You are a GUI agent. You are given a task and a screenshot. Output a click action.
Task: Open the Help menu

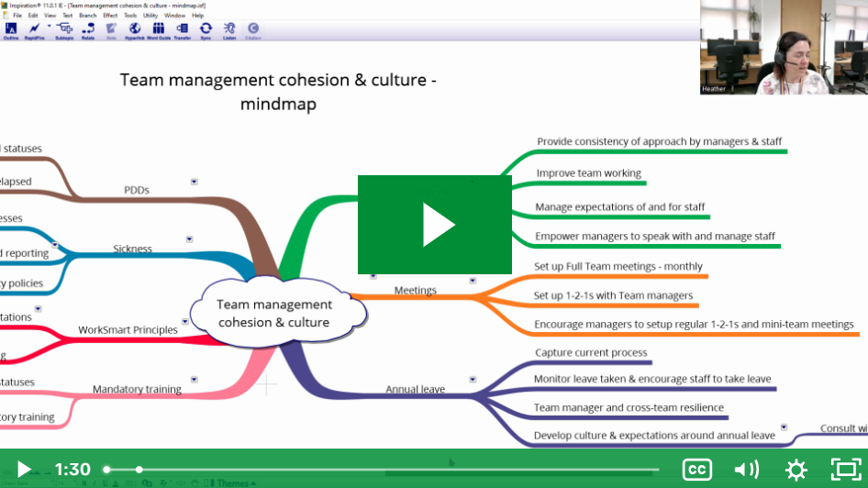pyautogui.click(x=197, y=16)
